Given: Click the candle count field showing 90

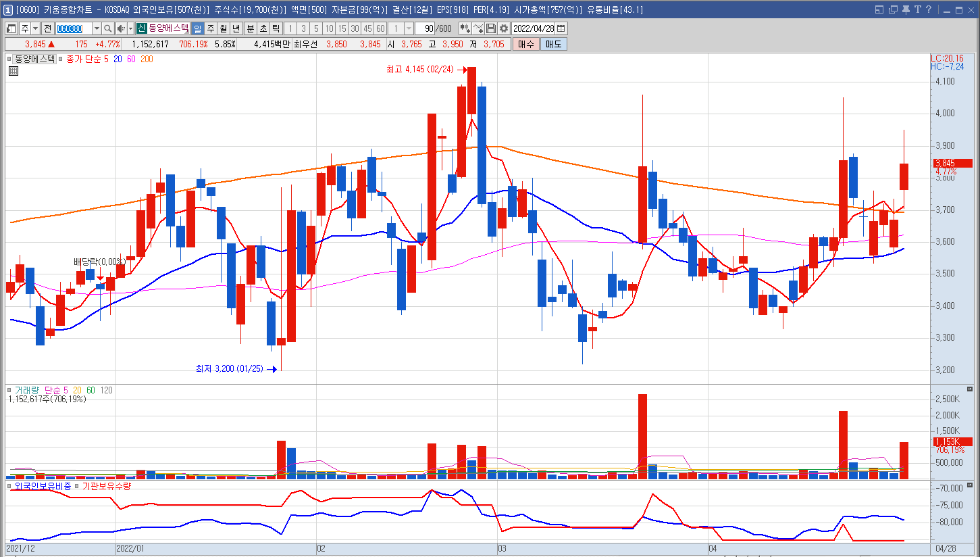Looking at the screenshot, I should coord(426,28).
